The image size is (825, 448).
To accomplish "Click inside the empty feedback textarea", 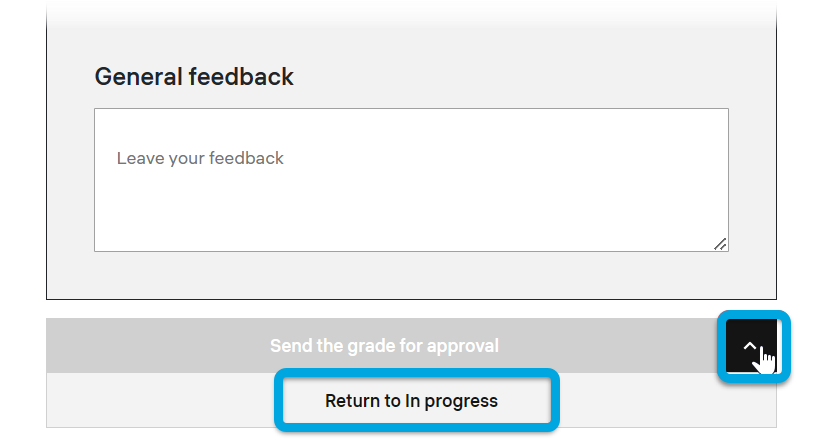I will point(411,200).
